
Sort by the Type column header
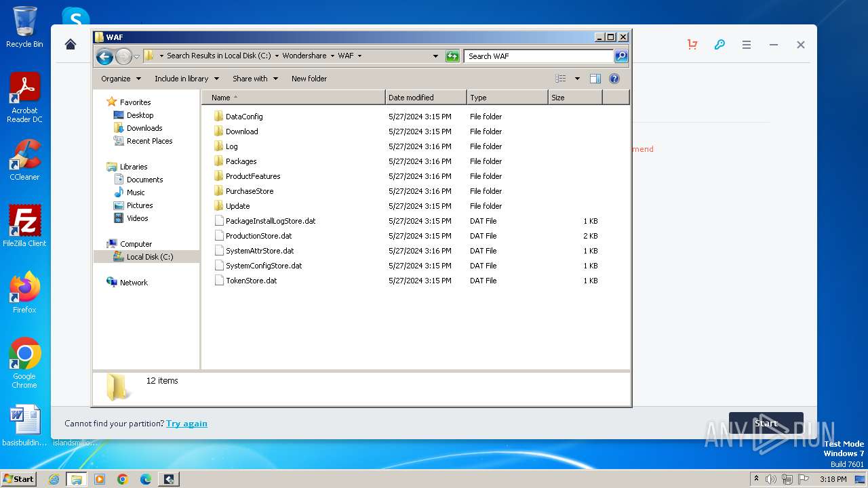[x=507, y=98]
